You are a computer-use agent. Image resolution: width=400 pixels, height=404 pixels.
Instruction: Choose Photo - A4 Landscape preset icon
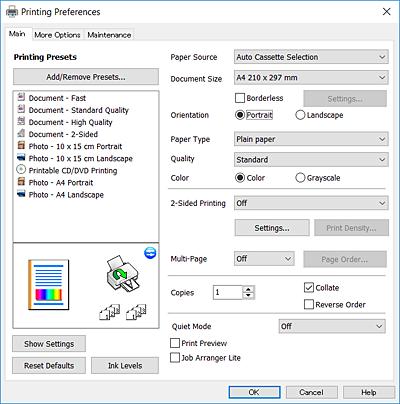pyautogui.click(x=21, y=194)
